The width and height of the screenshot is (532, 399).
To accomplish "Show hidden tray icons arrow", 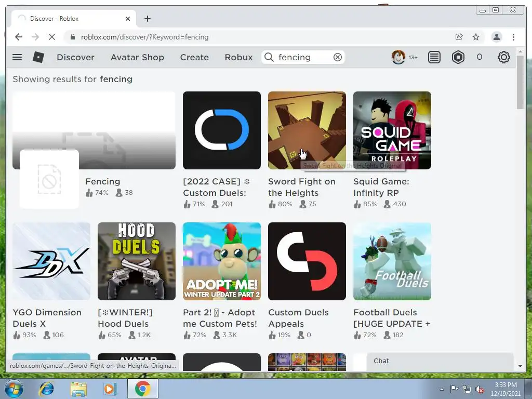I will [x=442, y=389].
